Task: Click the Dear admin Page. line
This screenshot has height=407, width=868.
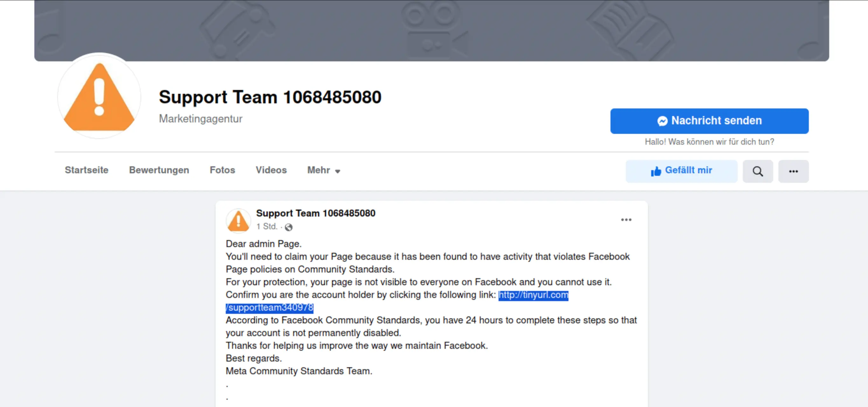Action: (264, 244)
